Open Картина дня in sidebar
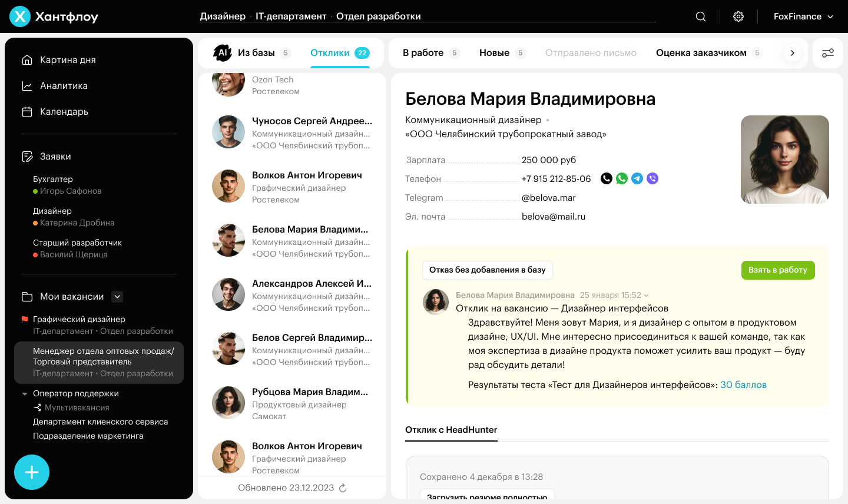 pos(68,59)
